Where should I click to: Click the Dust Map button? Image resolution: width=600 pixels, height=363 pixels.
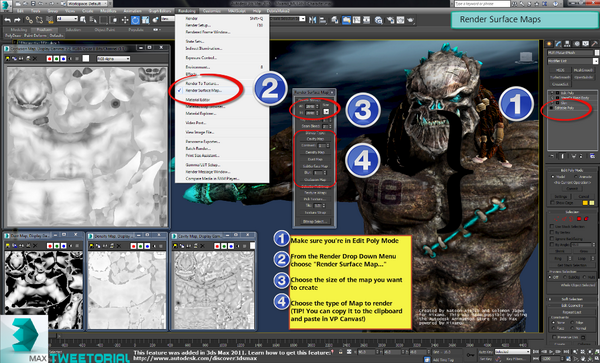[x=315, y=159]
